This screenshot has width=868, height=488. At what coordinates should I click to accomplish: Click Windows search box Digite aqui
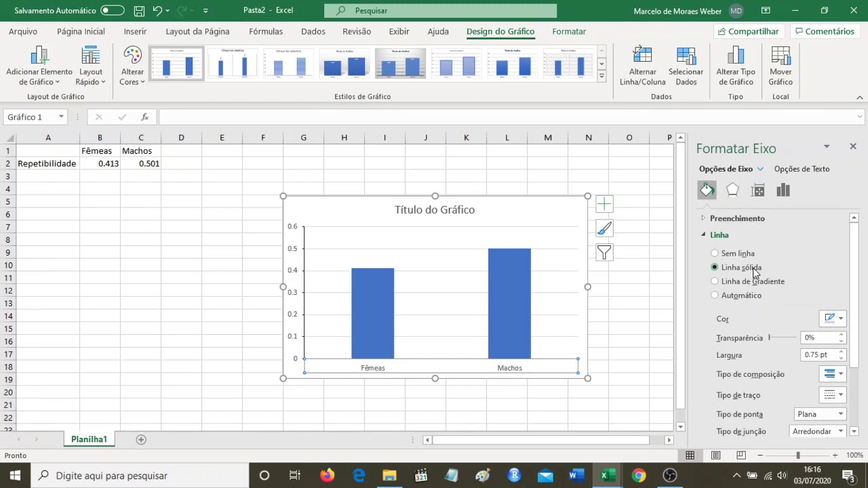(x=140, y=475)
